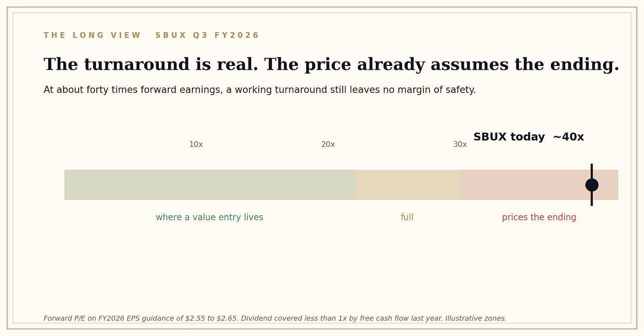Click the olive 'full' zone label
This screenshot has width=644, height=336.
click(x=407, y=218)
